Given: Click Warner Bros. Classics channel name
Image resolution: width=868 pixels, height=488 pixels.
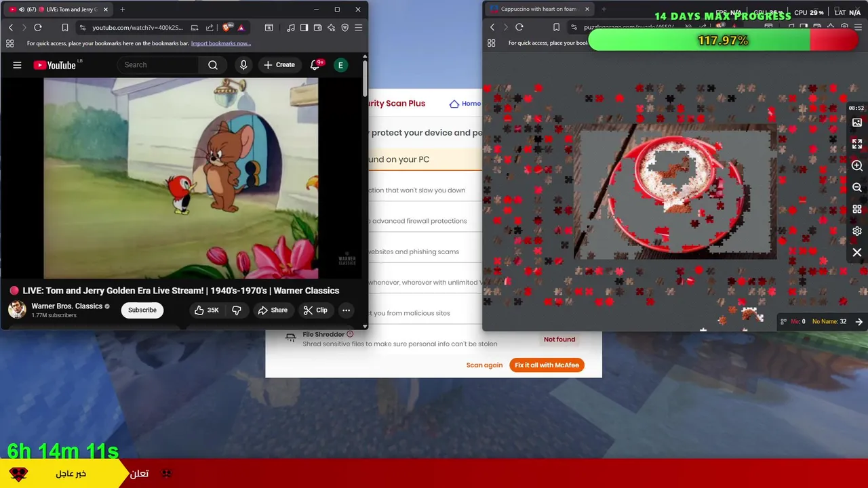Looking at the screenshot, I should (x=66, y=306).
